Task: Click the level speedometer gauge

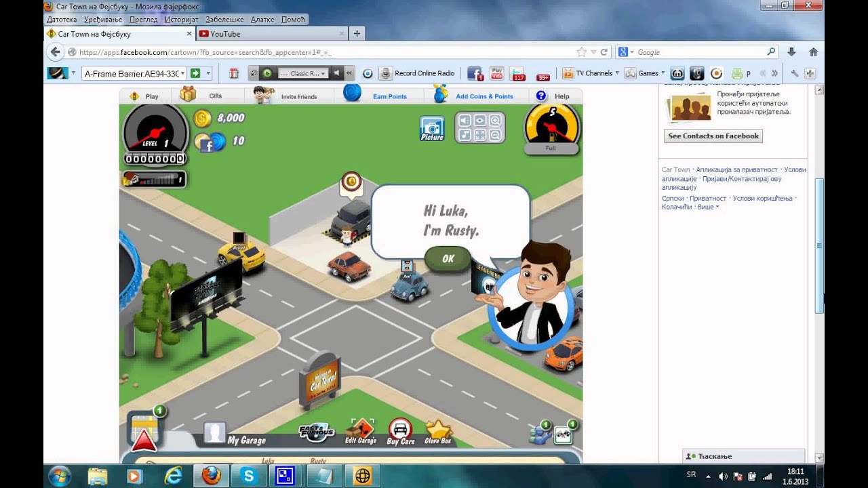Action: [155, 134]
